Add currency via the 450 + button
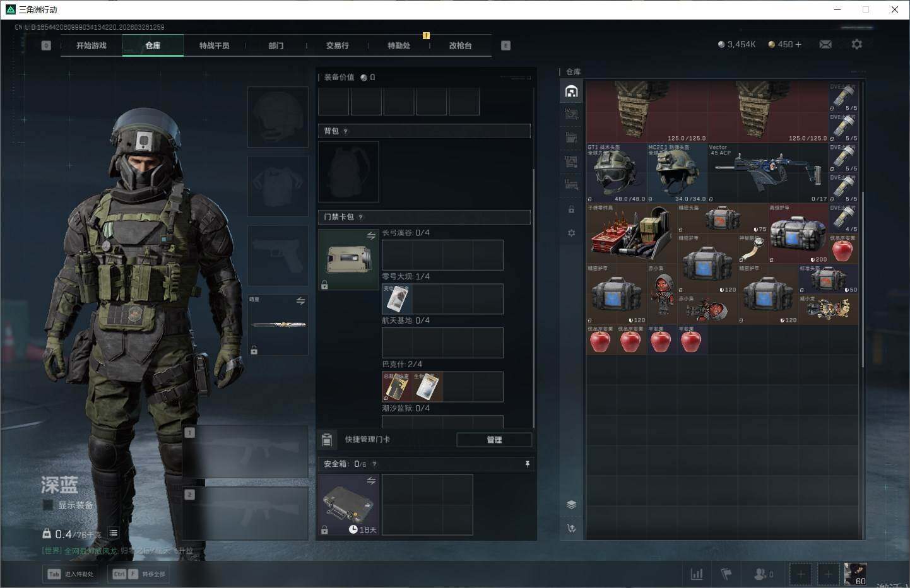The width and height of the screenshot is (910, 588). pyautogui.click(x=784, y=44)
